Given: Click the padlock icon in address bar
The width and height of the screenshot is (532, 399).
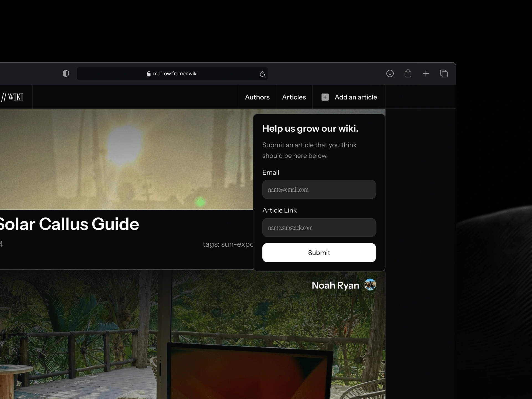Looking at the screenshot, I should click(x=149, y=74).
